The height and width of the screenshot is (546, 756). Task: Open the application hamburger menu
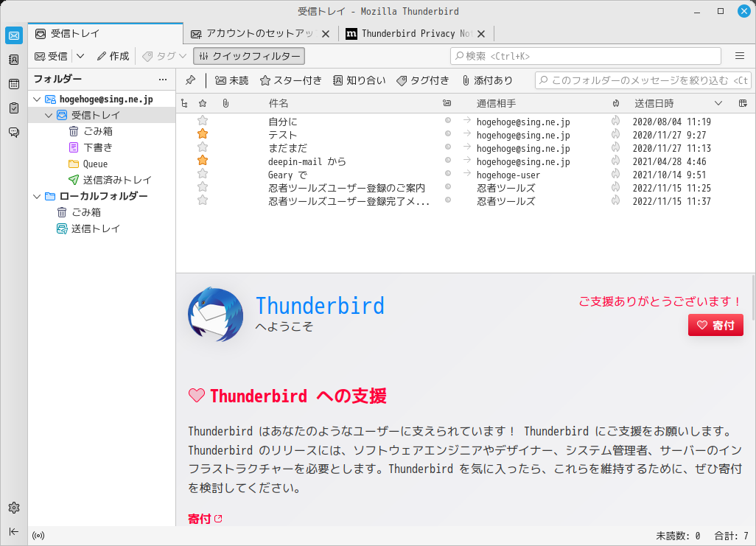740,56
